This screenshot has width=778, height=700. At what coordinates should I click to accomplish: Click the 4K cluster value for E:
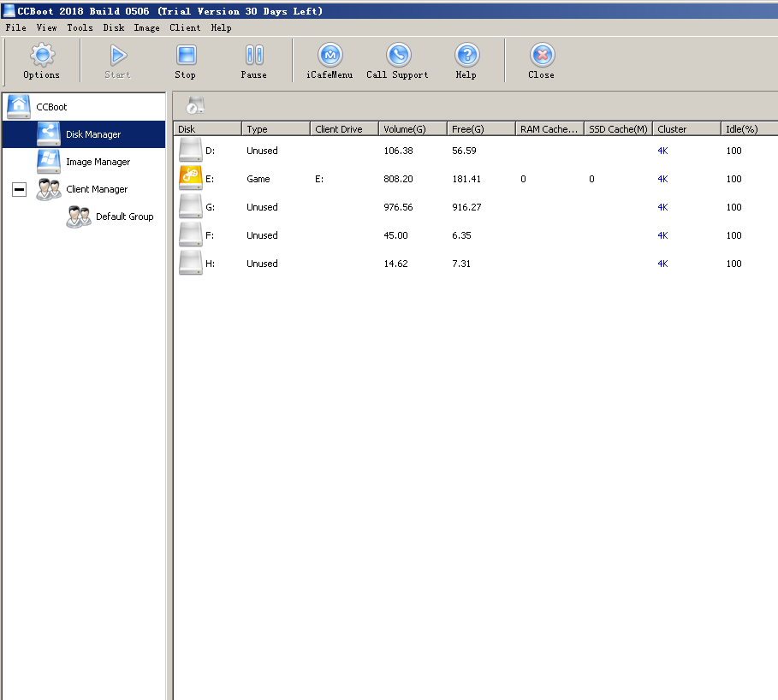(662, 179)
